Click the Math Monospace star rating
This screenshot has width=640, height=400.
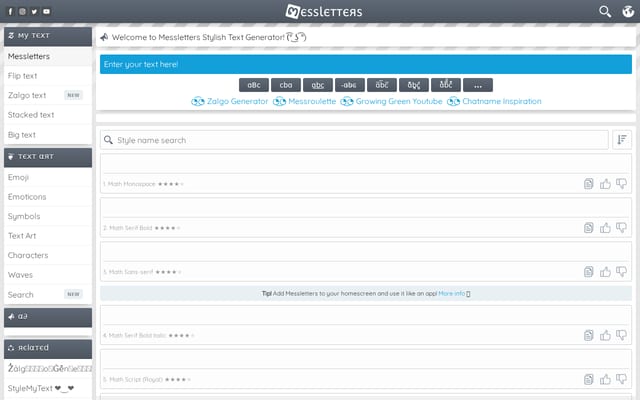pos(171,184)
